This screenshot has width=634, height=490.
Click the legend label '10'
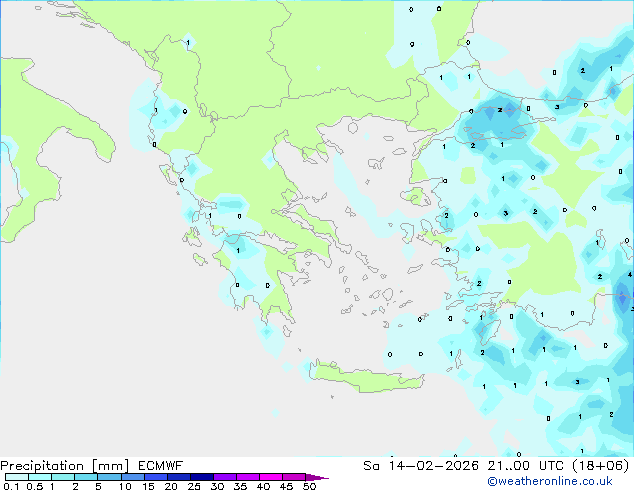point(125,486)
